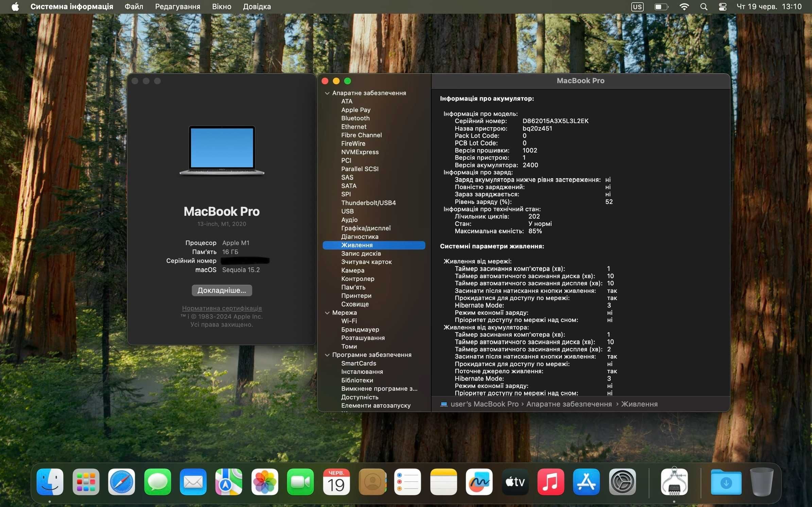Open Mail app in the Dock
The height and width of the screenshot is (507, 812).
point(193,482)
